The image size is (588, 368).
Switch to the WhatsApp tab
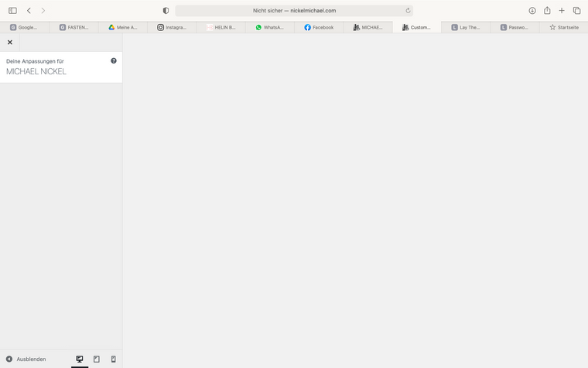tap(269, 27)
